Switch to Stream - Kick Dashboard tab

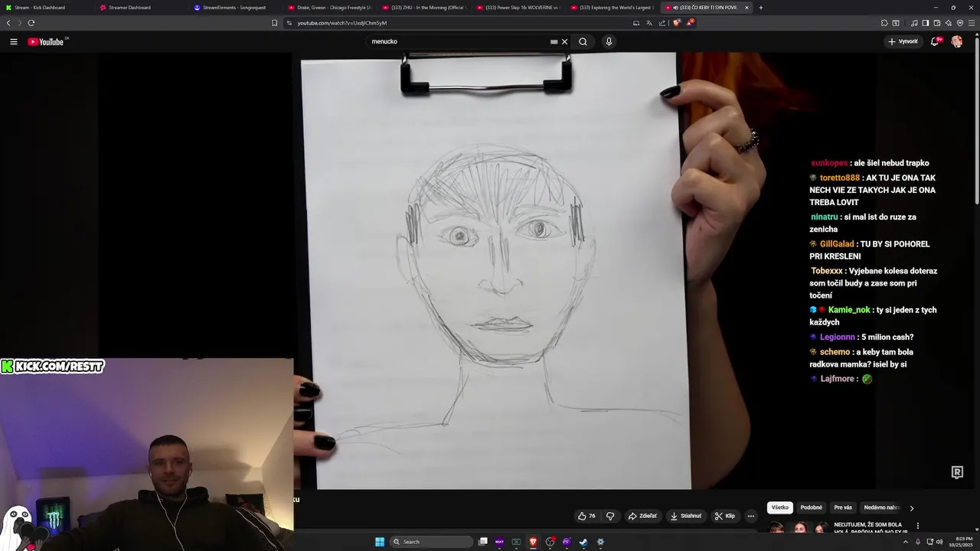pyautogui.click(x=46, y=8)
